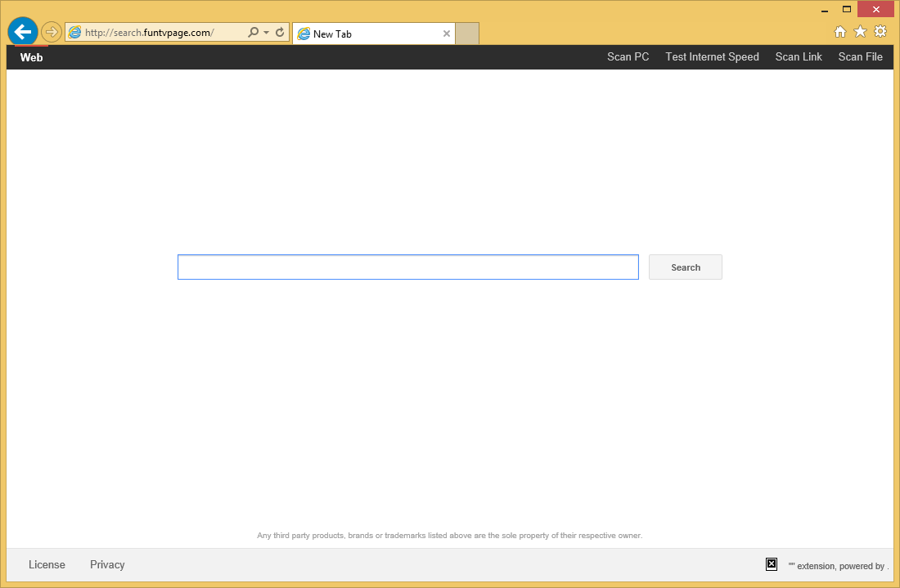900x588 pixels.
Task: Open a new browser tab
Action: (466, 34)
